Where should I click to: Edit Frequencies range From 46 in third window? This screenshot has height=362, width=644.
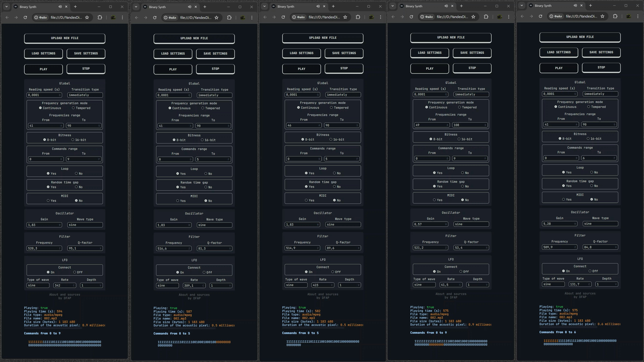(304, 125)
